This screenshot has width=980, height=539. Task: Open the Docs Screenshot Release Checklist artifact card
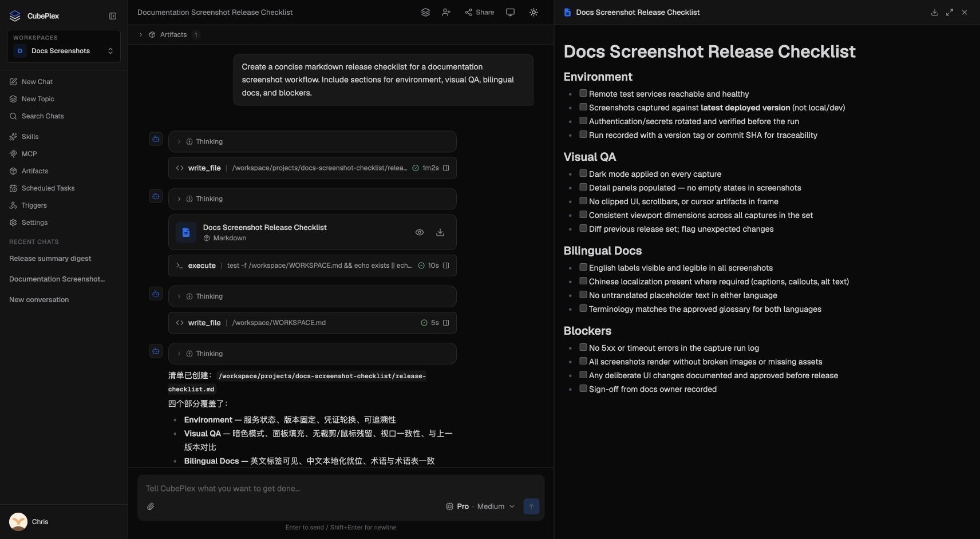tap(312, 232)
